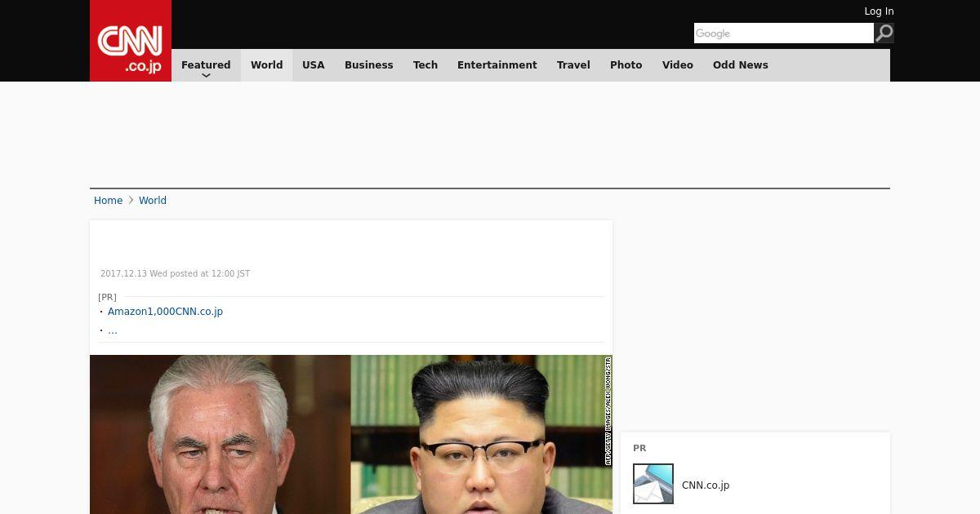Viewport: 980px width, 514px height.
Task: Click the '...' PR link
Action: (x=113, y=330)
